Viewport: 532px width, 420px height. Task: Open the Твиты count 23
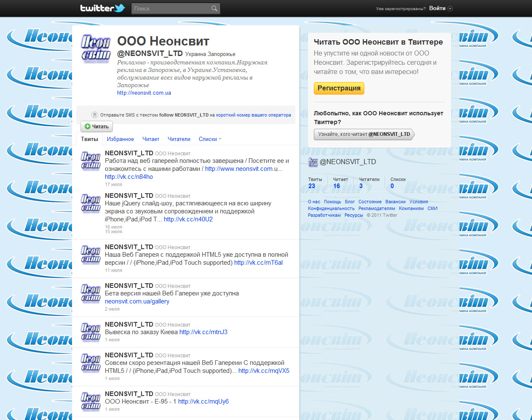(312, 186)
